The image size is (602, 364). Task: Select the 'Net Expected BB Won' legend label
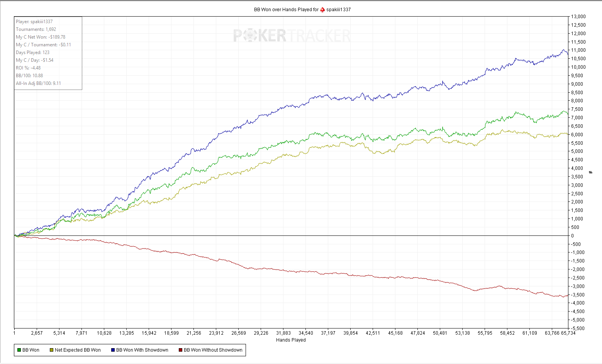tap(78, 350)
